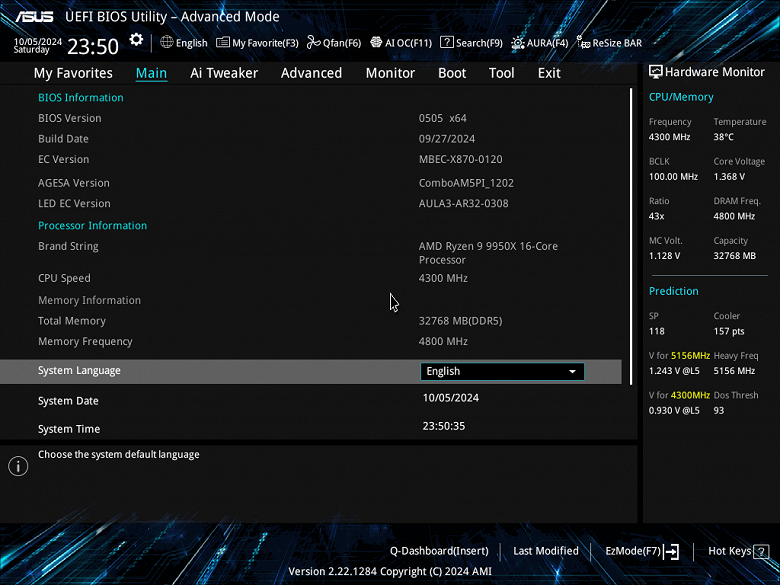This screenshot has width=780, height=585.
Task: Go to the Advanced tab
Action: click(311, 73)
